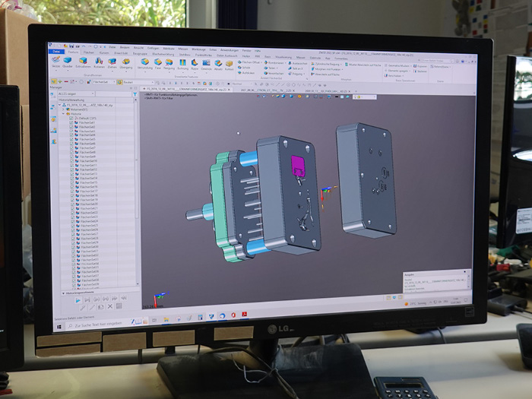
Task: Apply a Verrundung fillet
Action: [145, 64]
